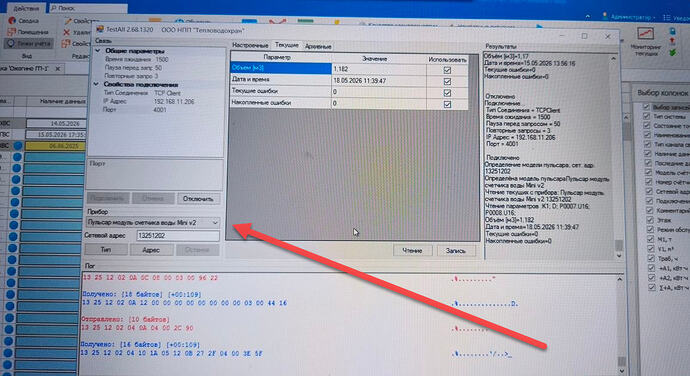Click 14.05.2026 cell in background table

click(55, 124)
